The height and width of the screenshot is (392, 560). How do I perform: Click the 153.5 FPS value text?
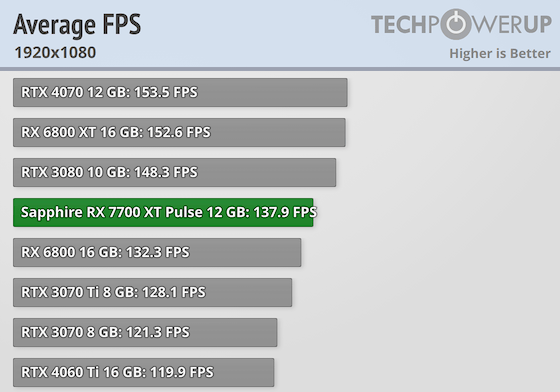[x=166, y=92]
